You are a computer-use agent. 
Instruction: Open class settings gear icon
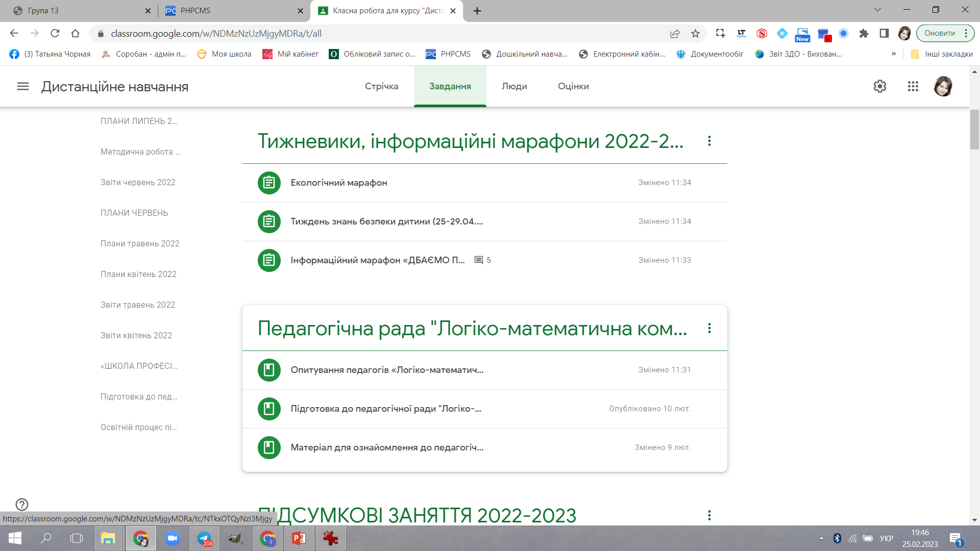tap(879, 86)
